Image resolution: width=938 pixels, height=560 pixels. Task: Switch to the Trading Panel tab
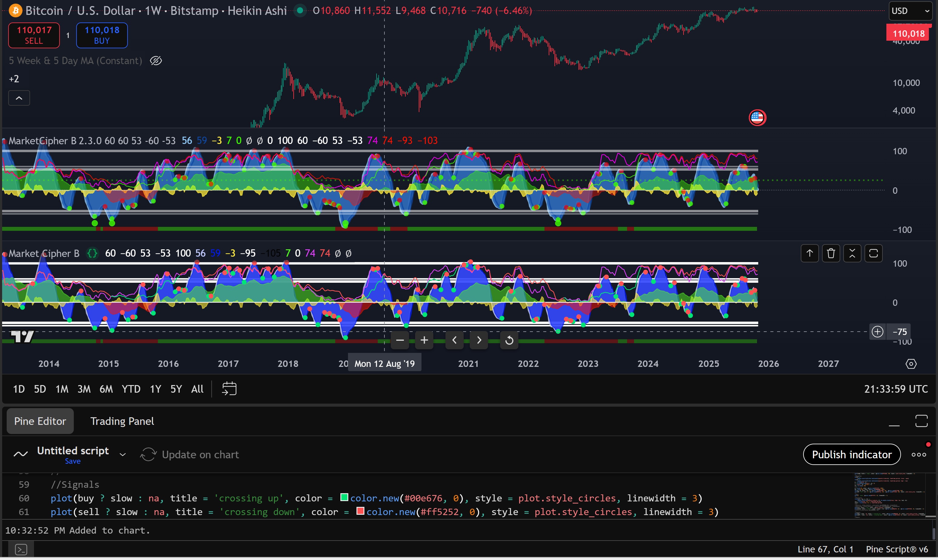(x=122, y=421)
